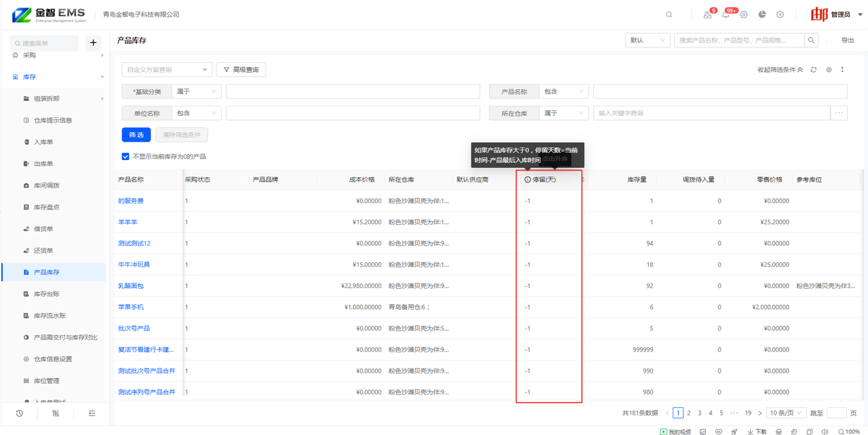The image size is (868, 435).
Task: Click 下载 in the bottom status bar
Action: pyautogui.click(x=757, y=432)
